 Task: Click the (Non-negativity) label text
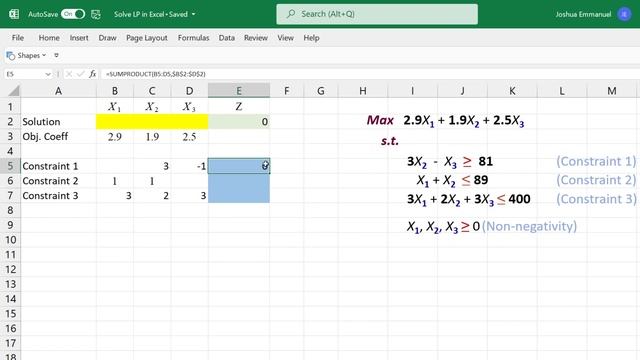[x=529, y=226]
